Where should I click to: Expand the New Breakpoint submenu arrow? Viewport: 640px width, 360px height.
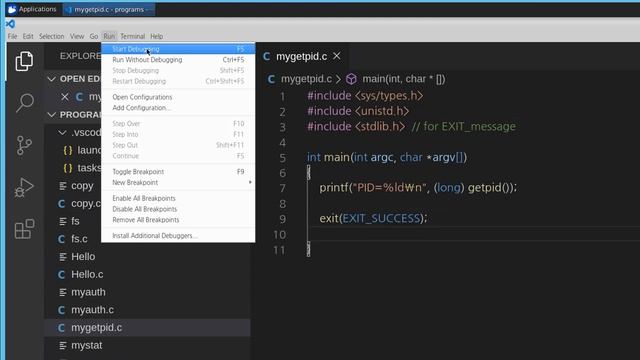coord(250,182)
